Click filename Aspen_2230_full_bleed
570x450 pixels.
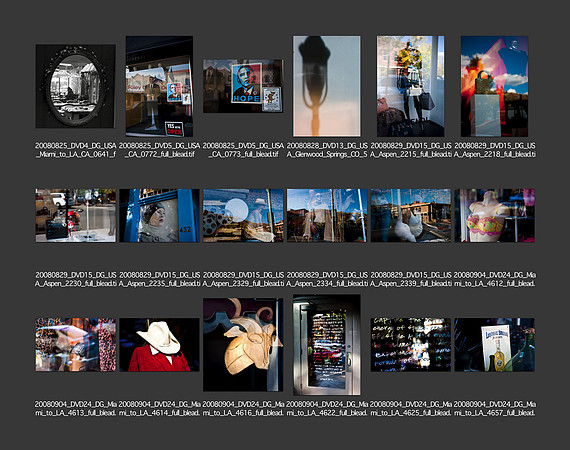(76, 279)
